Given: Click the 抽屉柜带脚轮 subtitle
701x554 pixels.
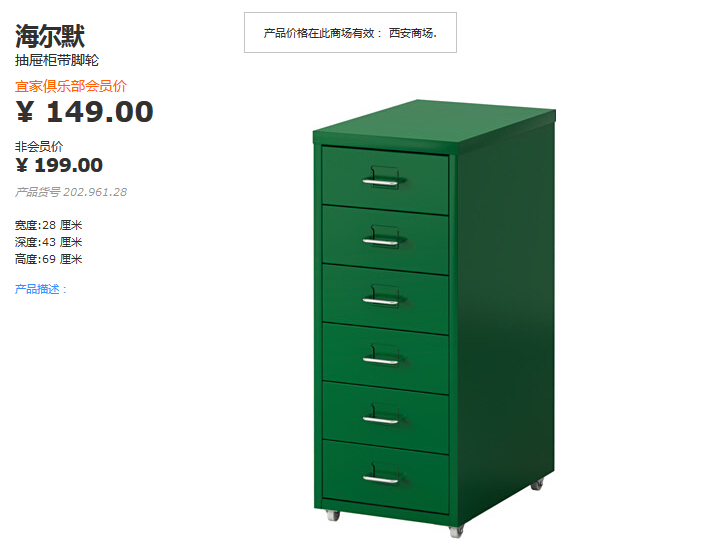Looking at the screenshot, I should tap(57, 60).
